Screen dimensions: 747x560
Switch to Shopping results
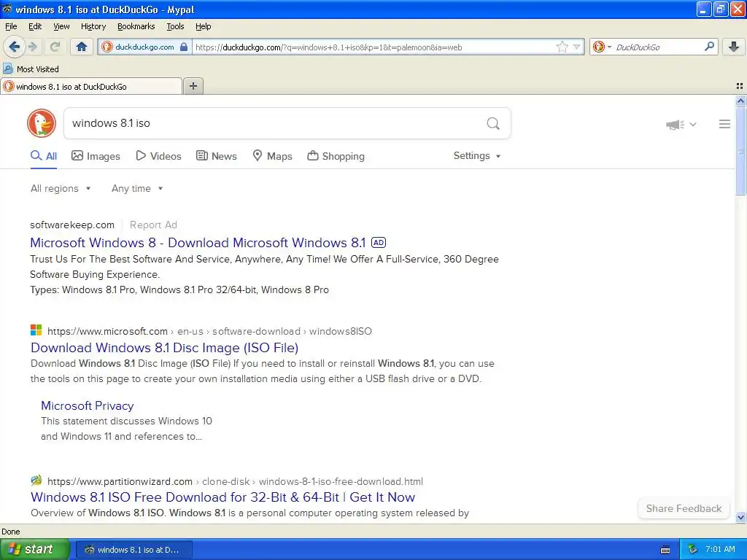[336, 156]
